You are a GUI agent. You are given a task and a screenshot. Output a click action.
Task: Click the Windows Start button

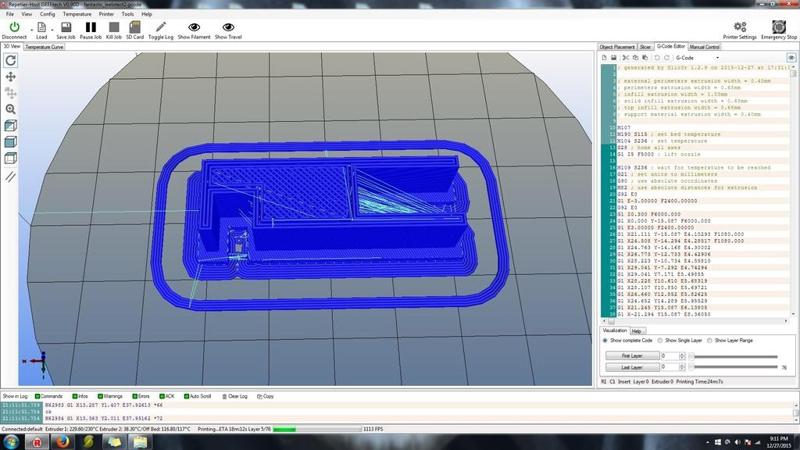tap(11, 442)
